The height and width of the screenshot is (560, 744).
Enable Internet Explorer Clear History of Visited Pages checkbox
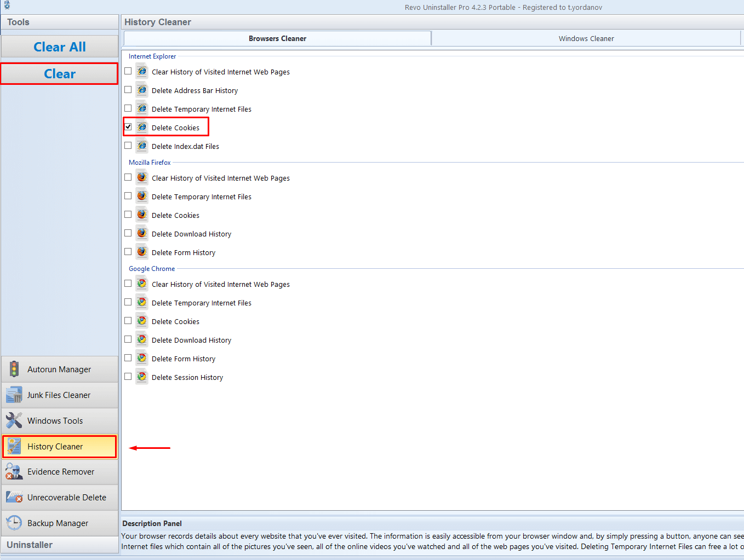pos(128,71)
